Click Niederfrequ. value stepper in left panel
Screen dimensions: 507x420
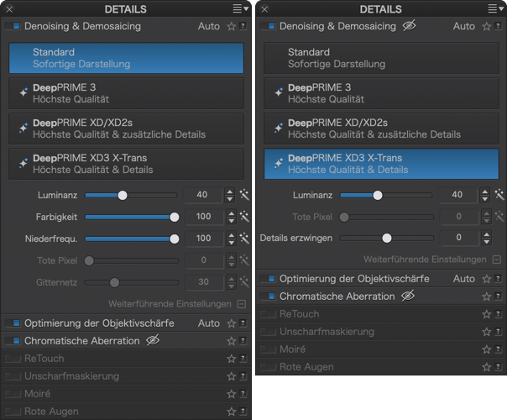231,239
